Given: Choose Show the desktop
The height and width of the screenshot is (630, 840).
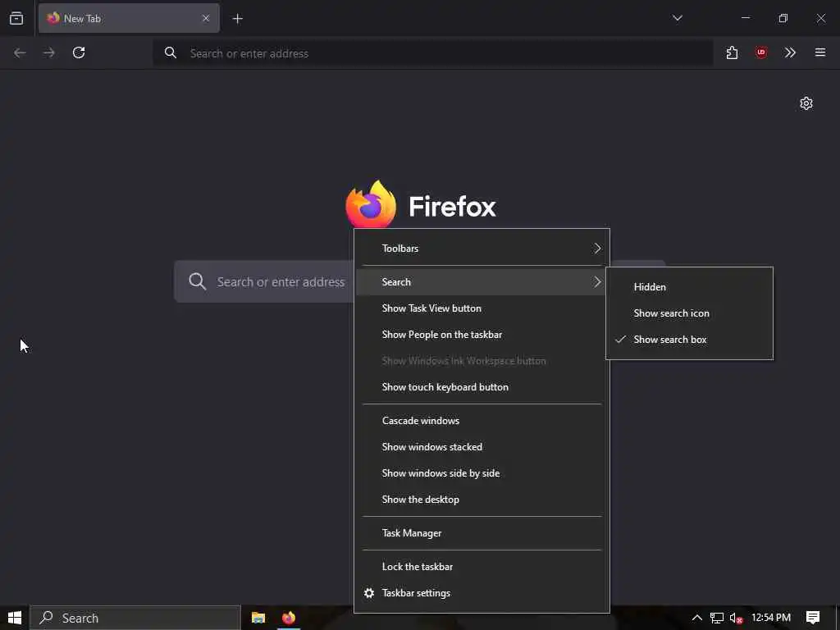Looking at the screenshot, I should (x=482, y=500).
